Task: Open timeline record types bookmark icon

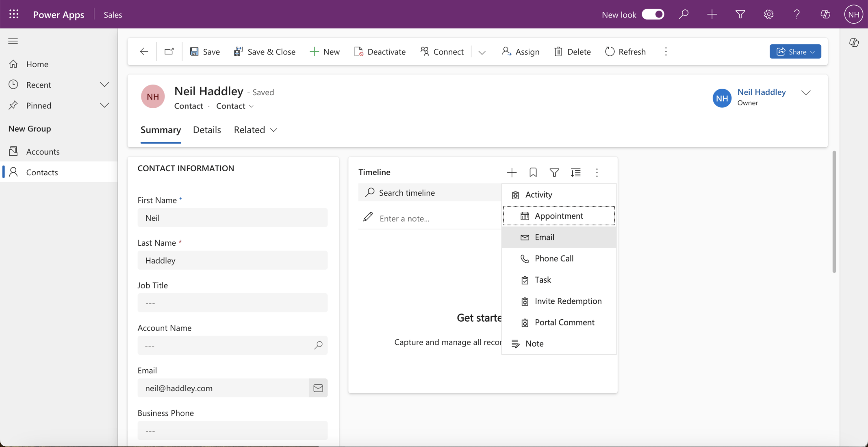Action: tap(532, 172)
